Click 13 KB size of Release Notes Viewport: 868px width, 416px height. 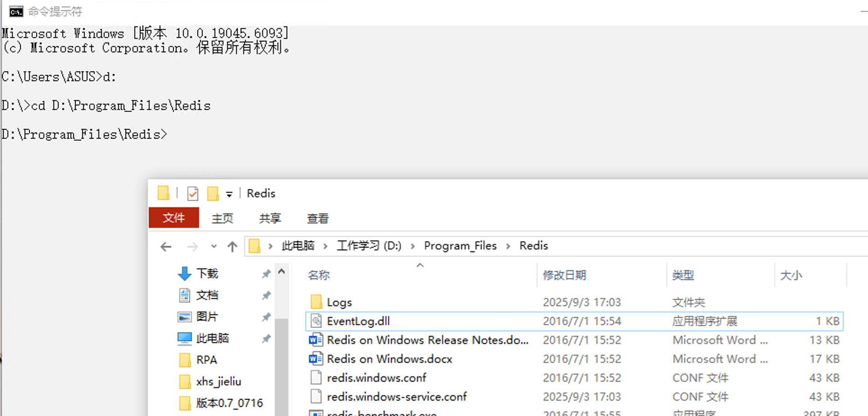click(x=824, y=340)
